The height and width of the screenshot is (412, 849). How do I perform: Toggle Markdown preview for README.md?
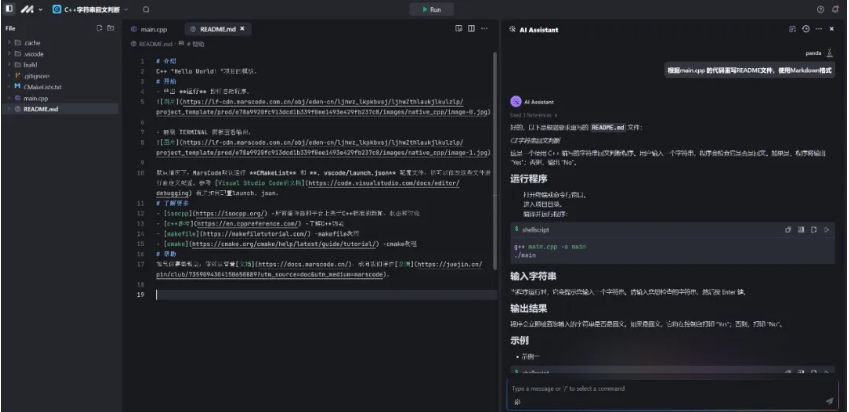458,30
